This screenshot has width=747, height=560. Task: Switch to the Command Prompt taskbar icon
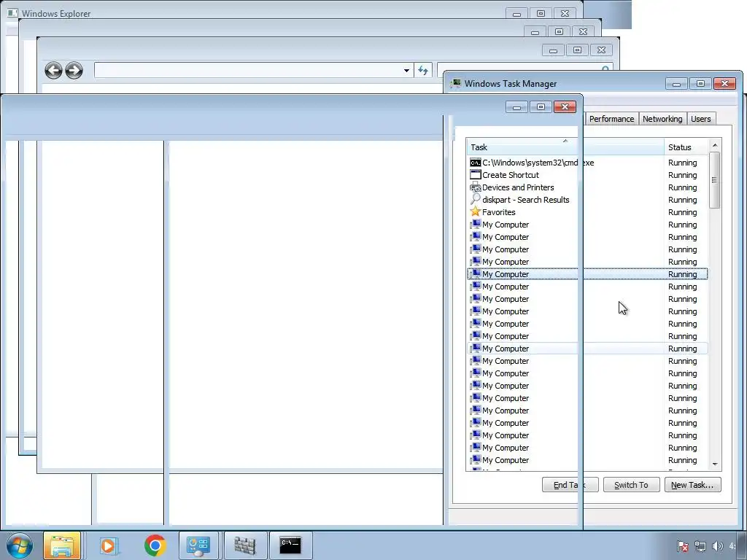[290, 545]
